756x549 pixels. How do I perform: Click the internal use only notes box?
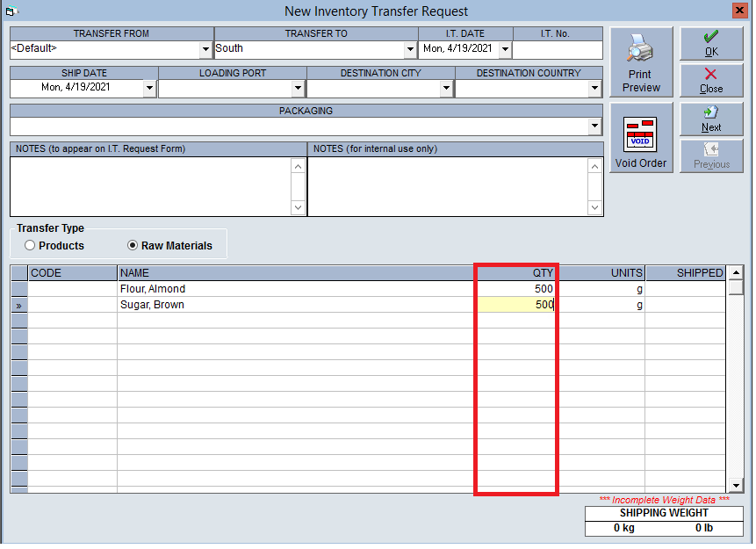click(x=450, y=187)
